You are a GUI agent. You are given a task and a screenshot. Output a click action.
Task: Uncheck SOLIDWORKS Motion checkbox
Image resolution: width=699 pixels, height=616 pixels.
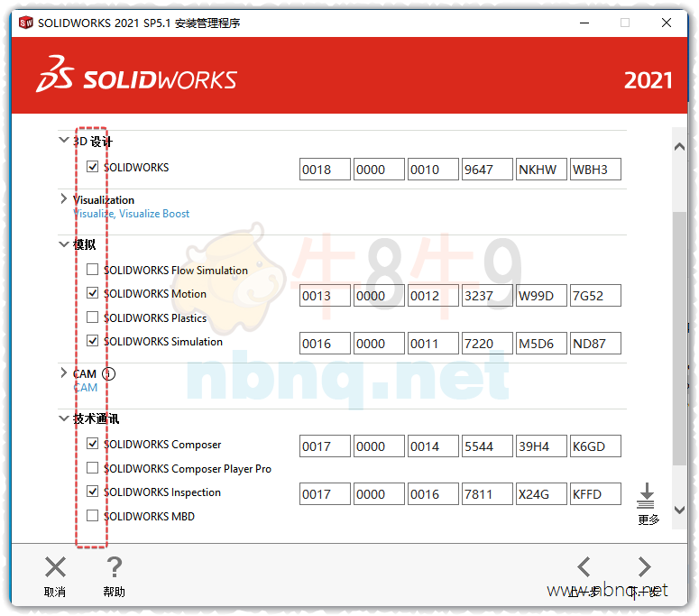tap(92, 293)
